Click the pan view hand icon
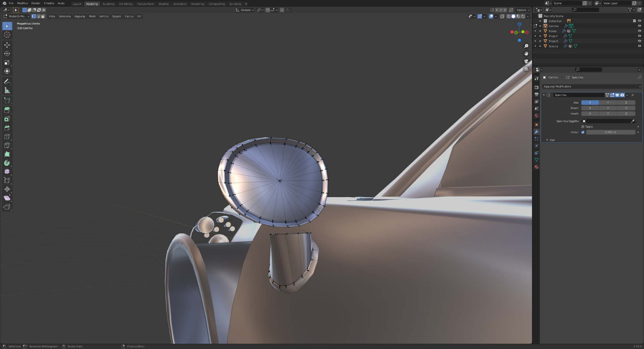This screenshot has width=644, height=349. (x=526, y=54)
